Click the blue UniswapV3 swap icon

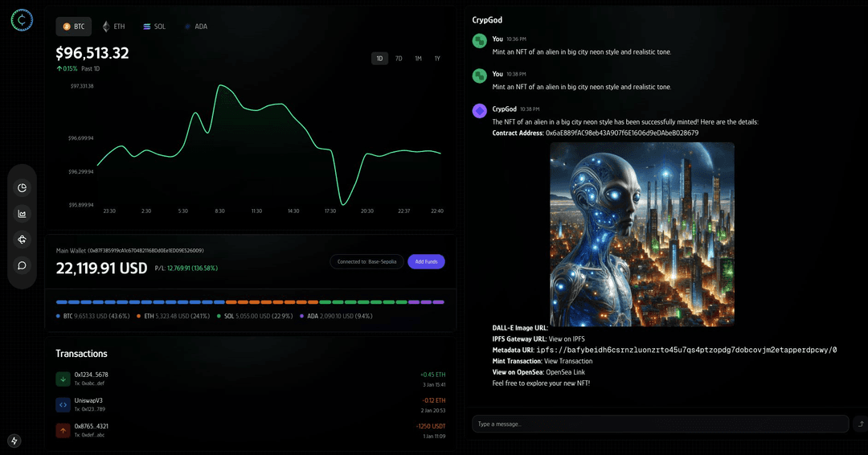click(x=63, y=404)
